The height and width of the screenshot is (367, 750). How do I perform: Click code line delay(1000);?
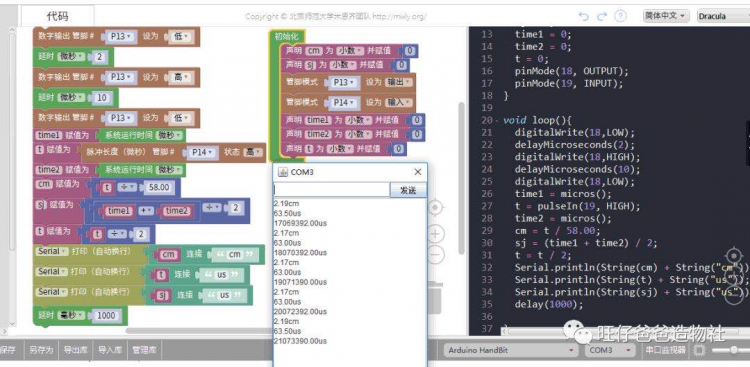pyautogui.click(x=549, y=305)
